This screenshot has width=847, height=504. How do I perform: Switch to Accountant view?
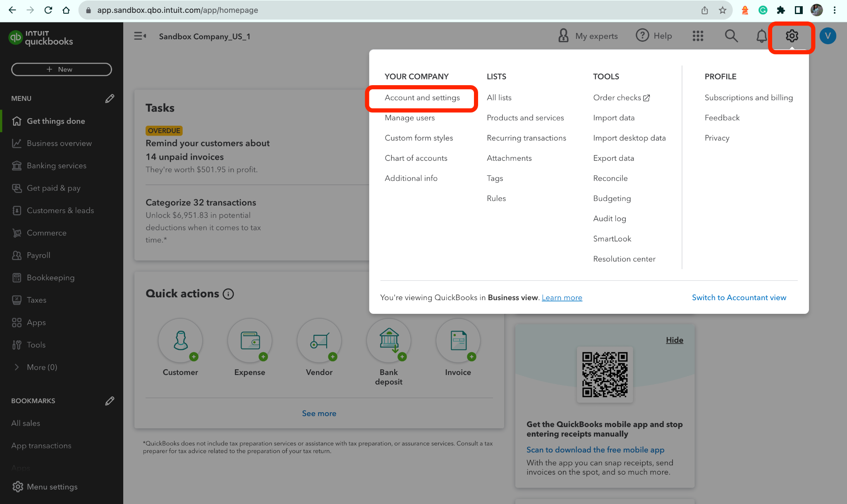[x=739, y=298]
